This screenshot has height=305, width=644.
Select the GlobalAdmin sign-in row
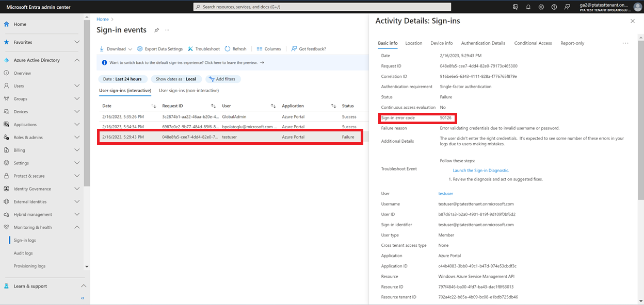[x=230, y=116]
